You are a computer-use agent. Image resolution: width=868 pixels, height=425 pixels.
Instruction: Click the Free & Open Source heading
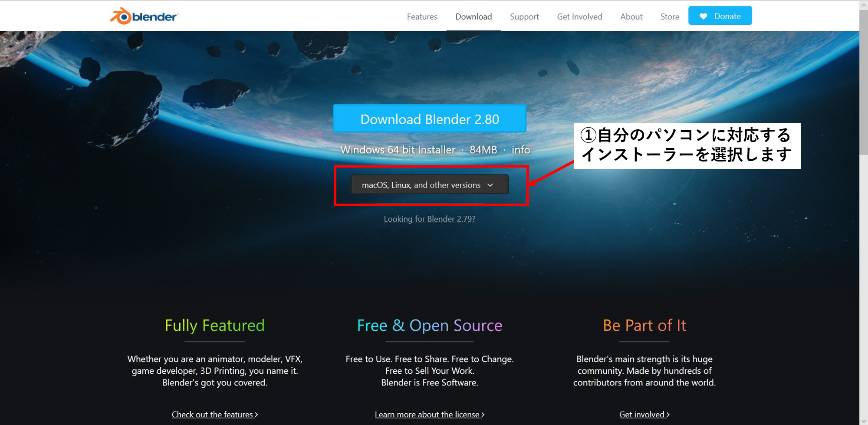[x=430, y=325]
